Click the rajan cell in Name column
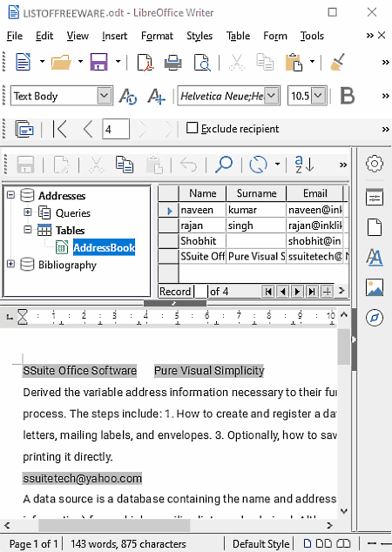The height and width of the screenshot is (552, 392). click(202, 226)
